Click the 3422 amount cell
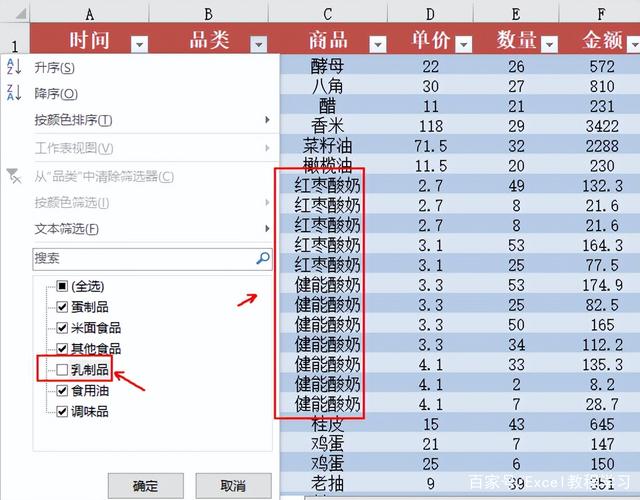This screenshot has height=500, width=640. coord(602,126)
